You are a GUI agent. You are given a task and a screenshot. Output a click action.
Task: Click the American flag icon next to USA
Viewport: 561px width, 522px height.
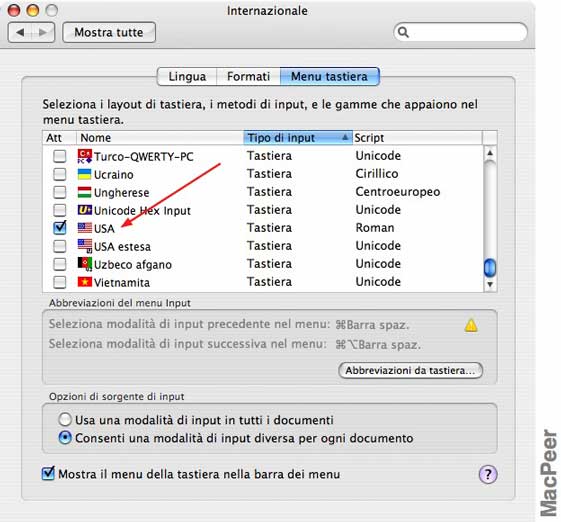[84, 228]
